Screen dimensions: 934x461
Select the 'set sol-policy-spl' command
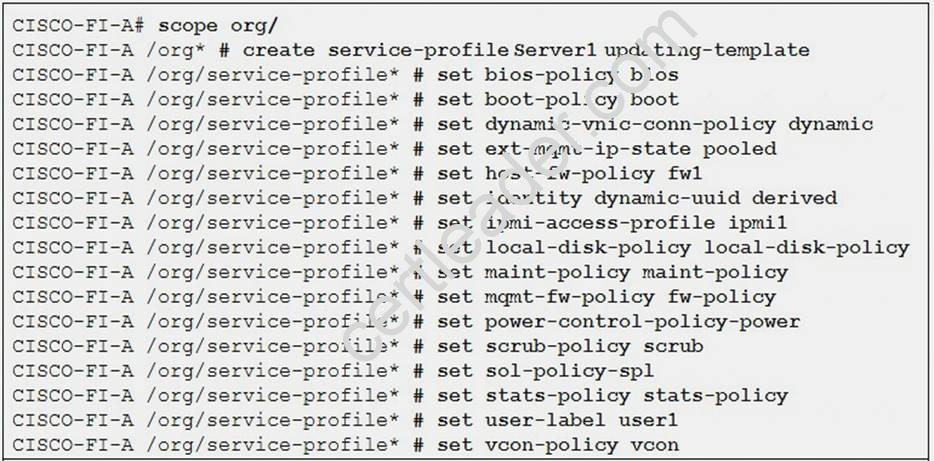546,372
